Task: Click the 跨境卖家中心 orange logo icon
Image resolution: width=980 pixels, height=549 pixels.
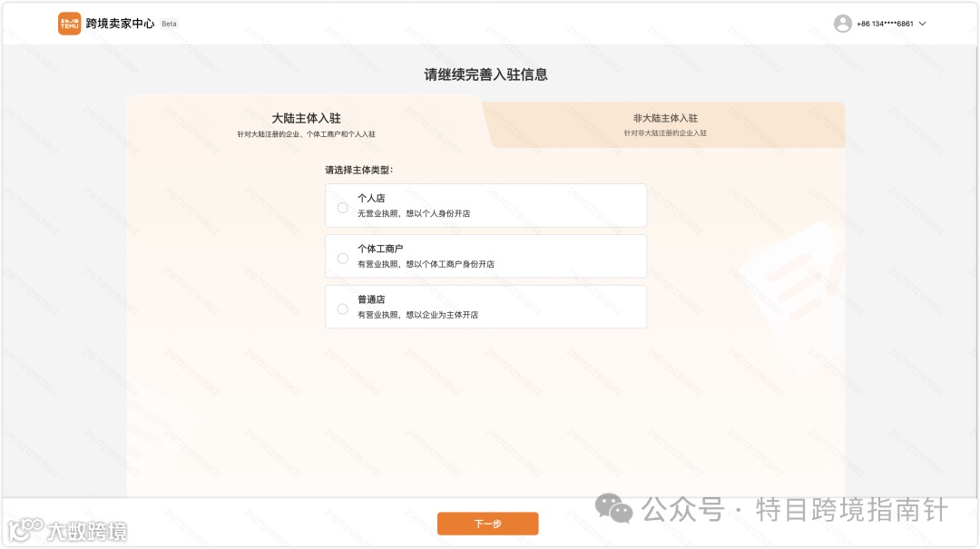Action: coord(68,23)
